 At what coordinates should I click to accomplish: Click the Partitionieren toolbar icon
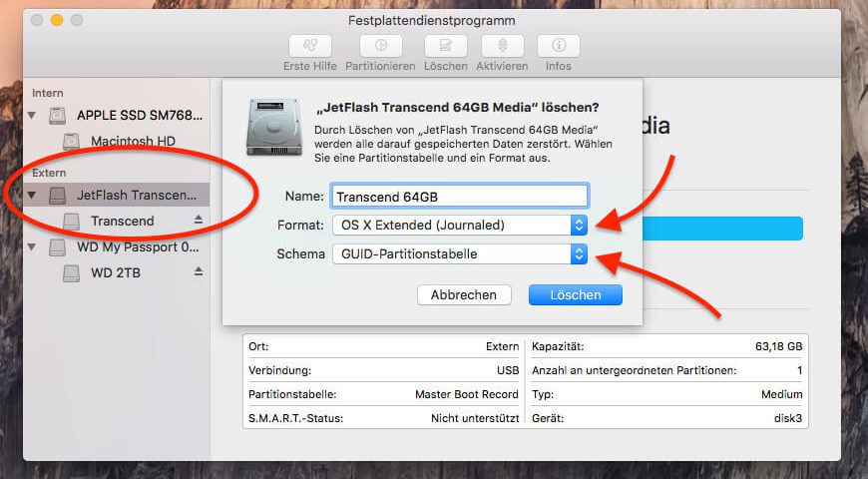(381, 46)
